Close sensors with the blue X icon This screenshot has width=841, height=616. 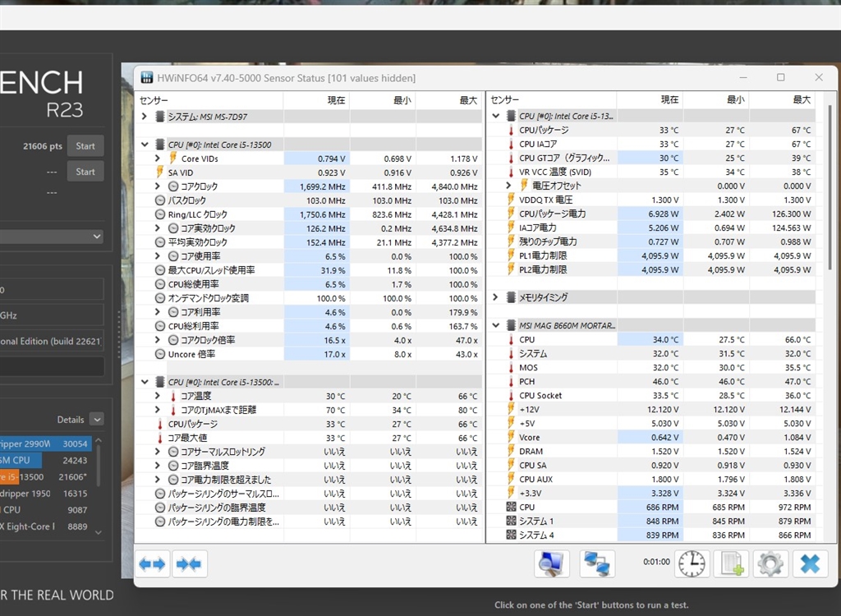(810, 564)
